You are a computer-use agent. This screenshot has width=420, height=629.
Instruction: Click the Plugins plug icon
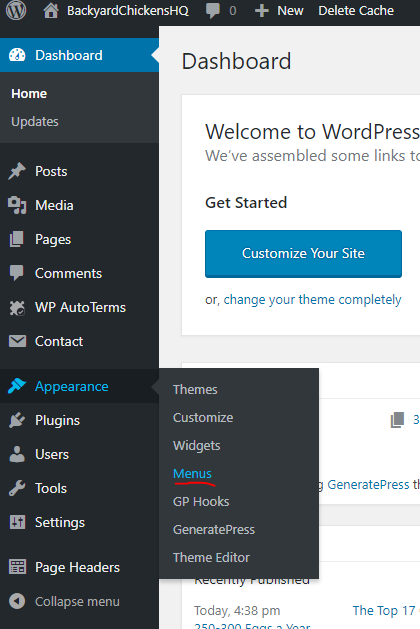pyautogui.click(x=17, y=420)
